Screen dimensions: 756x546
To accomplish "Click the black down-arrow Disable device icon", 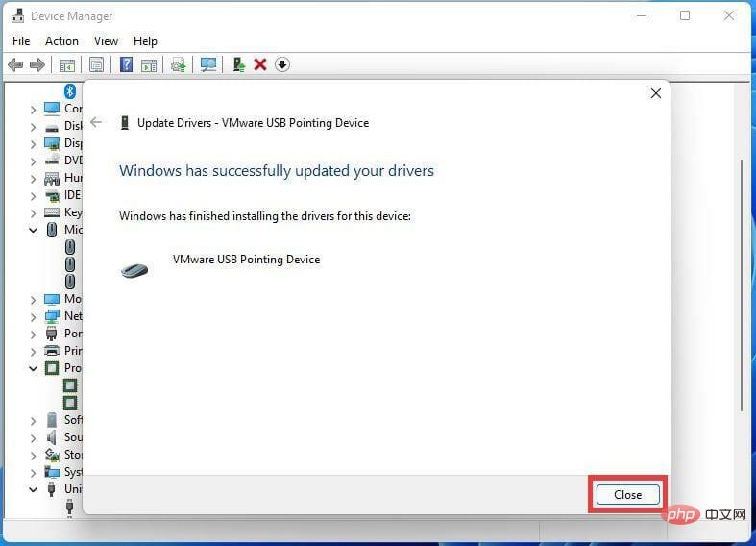I will click(282, 64).
